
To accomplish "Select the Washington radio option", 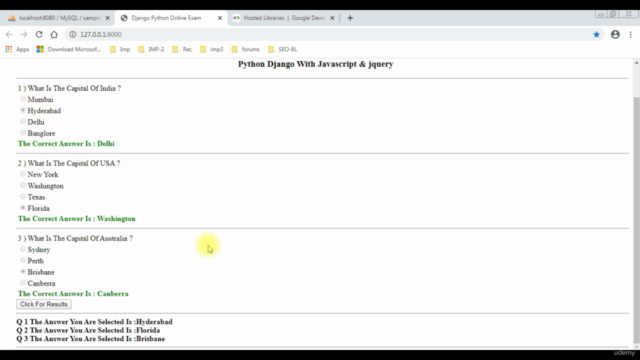I will pyautogui.click(x=23, y=185).
